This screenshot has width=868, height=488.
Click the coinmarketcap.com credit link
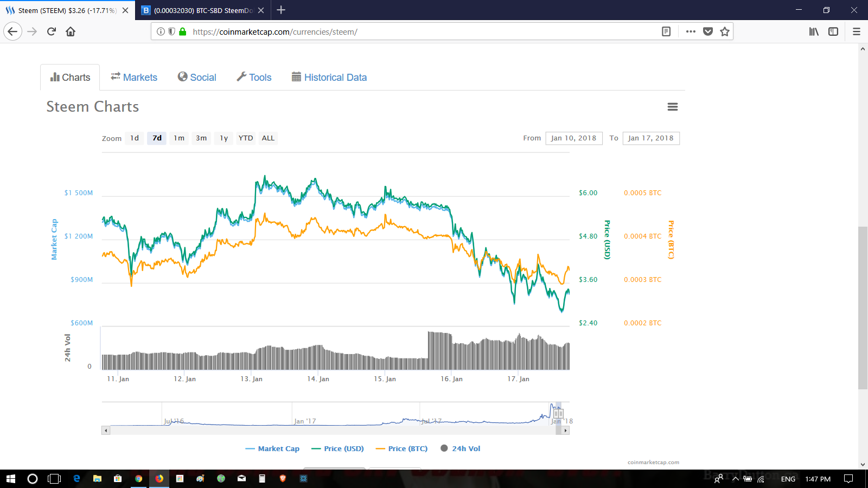point(653,463)
